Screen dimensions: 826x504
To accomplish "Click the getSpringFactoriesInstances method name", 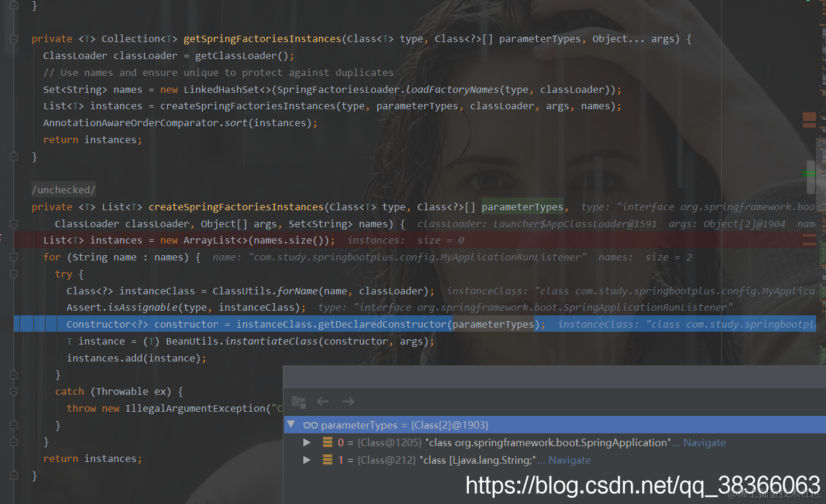I will 262,39.
